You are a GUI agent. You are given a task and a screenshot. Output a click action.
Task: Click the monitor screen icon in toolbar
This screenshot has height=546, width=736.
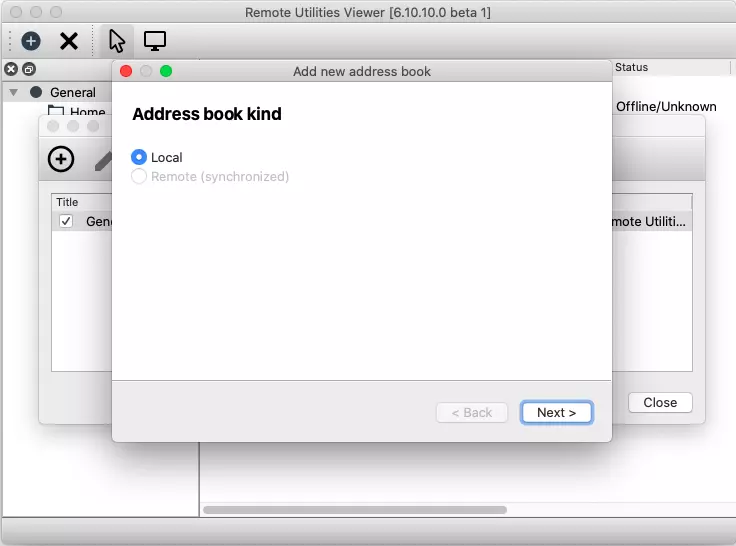tap(155, 41)
